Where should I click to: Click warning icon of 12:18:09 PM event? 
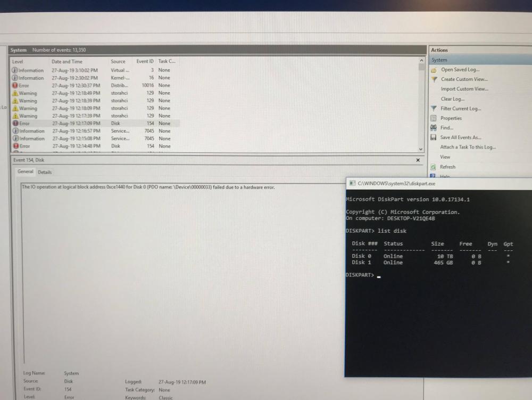15,108
